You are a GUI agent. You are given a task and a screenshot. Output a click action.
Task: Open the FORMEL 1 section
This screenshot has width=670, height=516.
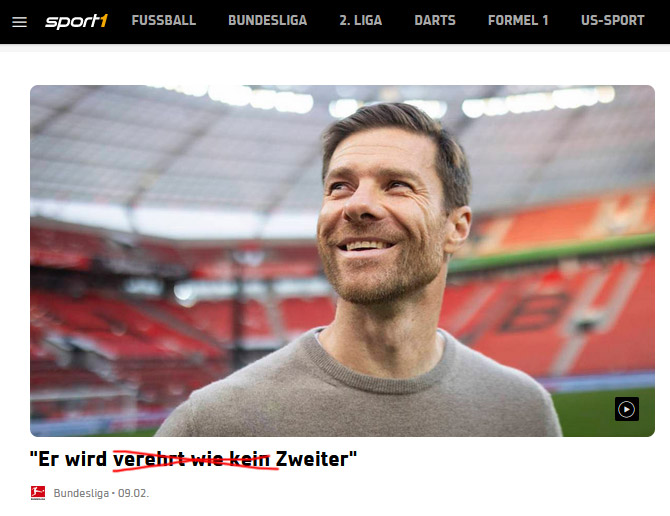pos(518,21)
